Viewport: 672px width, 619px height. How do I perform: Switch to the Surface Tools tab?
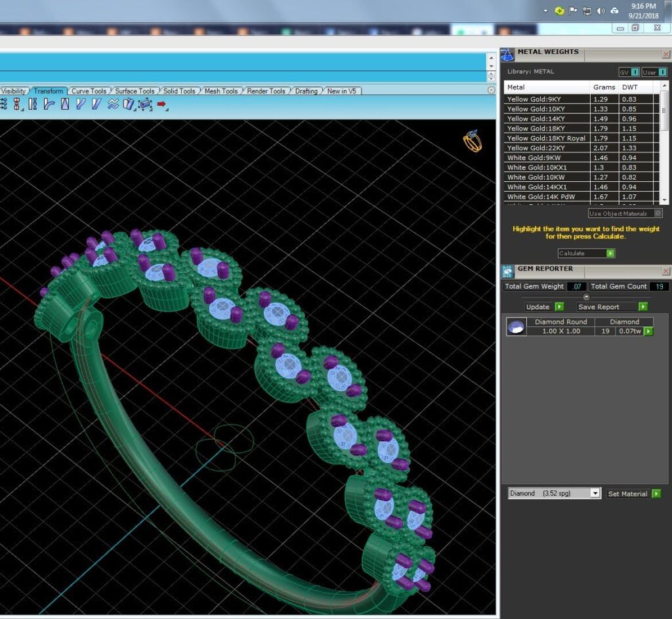coord(135,91)
